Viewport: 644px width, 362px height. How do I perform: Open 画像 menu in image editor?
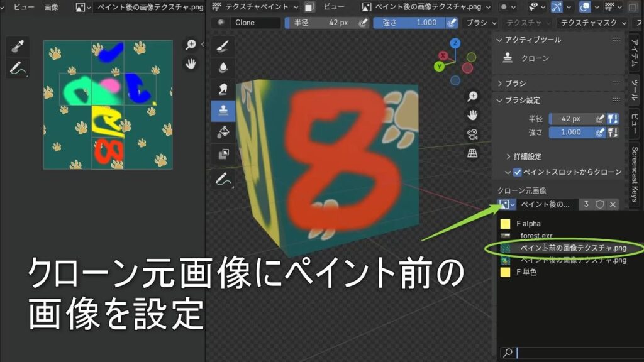pos(52,7)
